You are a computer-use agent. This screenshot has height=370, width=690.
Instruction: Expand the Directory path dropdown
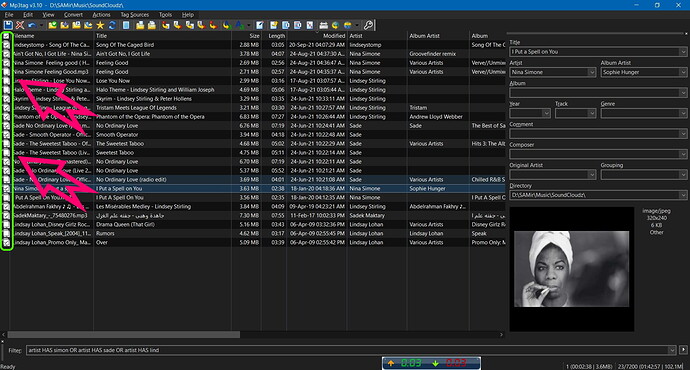pyautogui.click(x=683, y=195)
